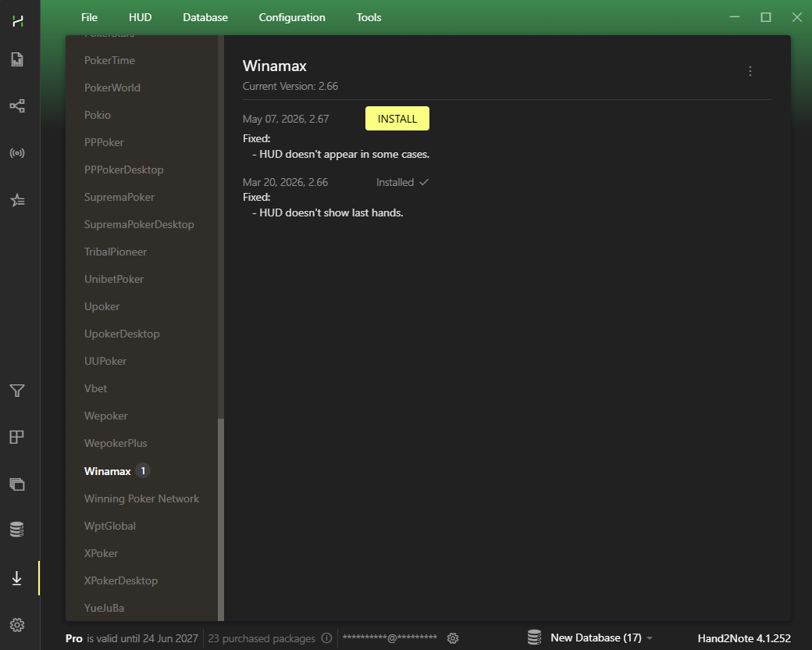
Task: Open the filter funnel icon in sidebar
Action: [x=17, y=391]
